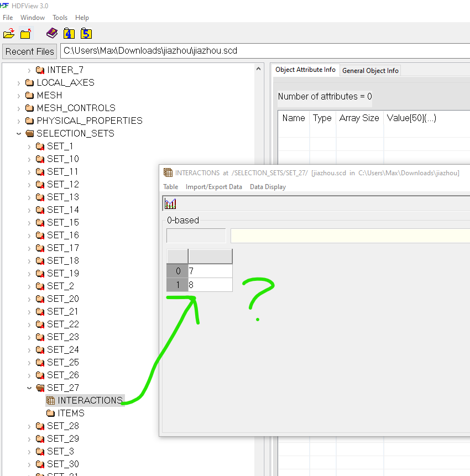The height and width of the screenshot is (476, 470).
Task: Open the Import/Export Data menu
Action: click(x=214, y=187)
